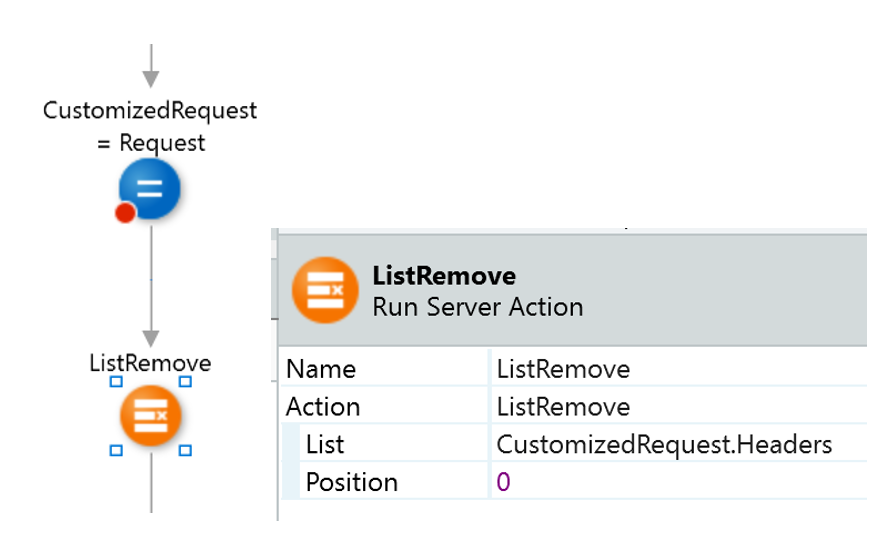Image resolution: width=882 pixels, height=541 pixels.
Task: Click the bold ListRemove title in properties header
Action: tap(444, 276)
